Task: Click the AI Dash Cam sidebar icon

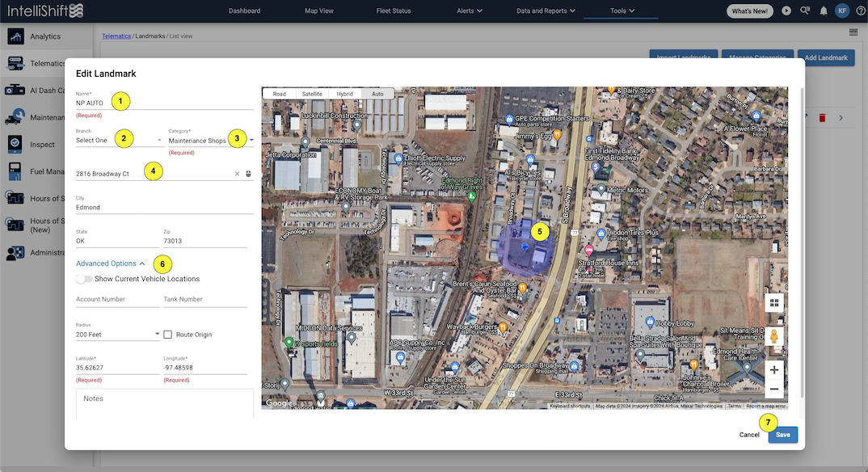Action: (15, 91)
